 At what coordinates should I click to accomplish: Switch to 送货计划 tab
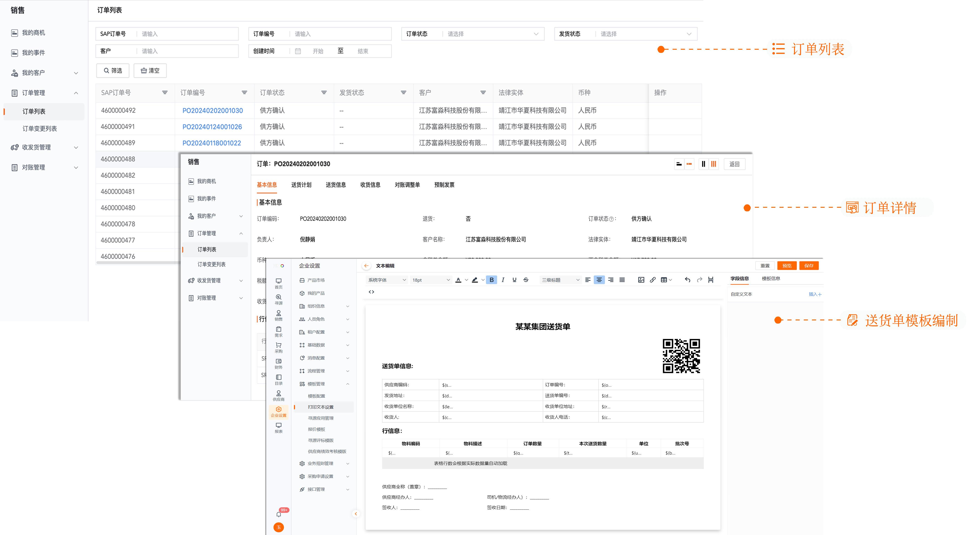301,185
